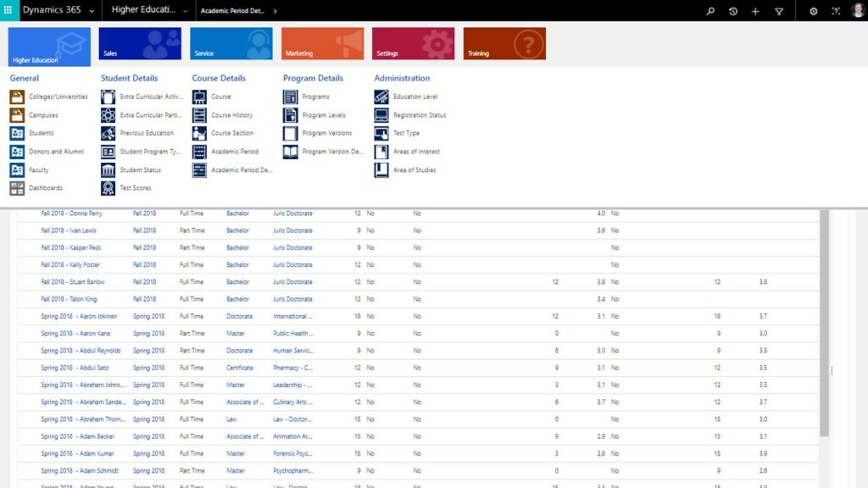The height and width of the screenshot is (488, 868).
Task: Open Program Version Details link
Action: (x=332, y=152)
